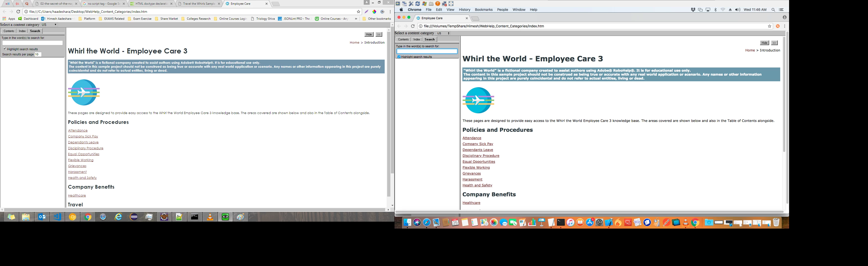Open US content category dropdown in Mac window
Image resolution: width=868 pixels, height=266 pixels.
[x=443, y=33]
